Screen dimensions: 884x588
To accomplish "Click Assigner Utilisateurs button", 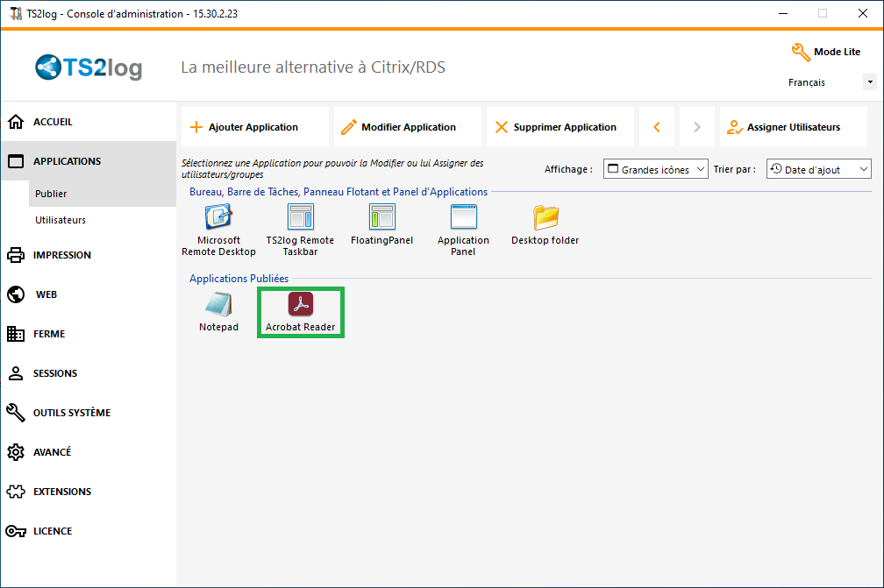I will [x=794, y=127].
